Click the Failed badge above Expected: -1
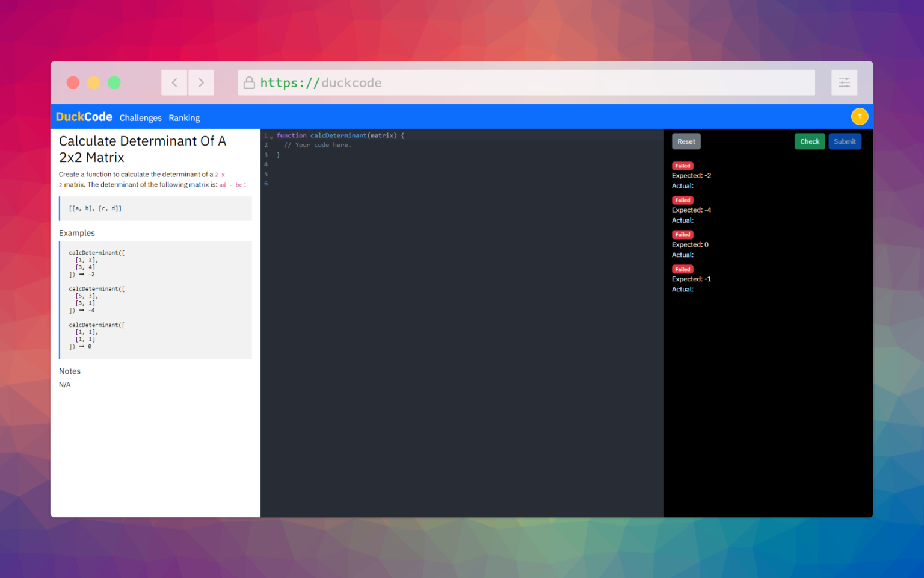Screen dimensions: 924x578 (683, 269)
